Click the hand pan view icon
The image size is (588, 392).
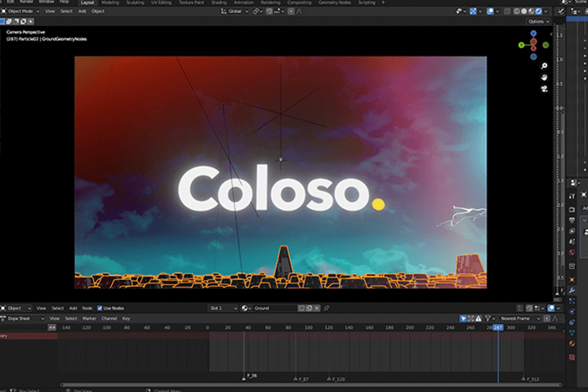(x=544, y=78)
